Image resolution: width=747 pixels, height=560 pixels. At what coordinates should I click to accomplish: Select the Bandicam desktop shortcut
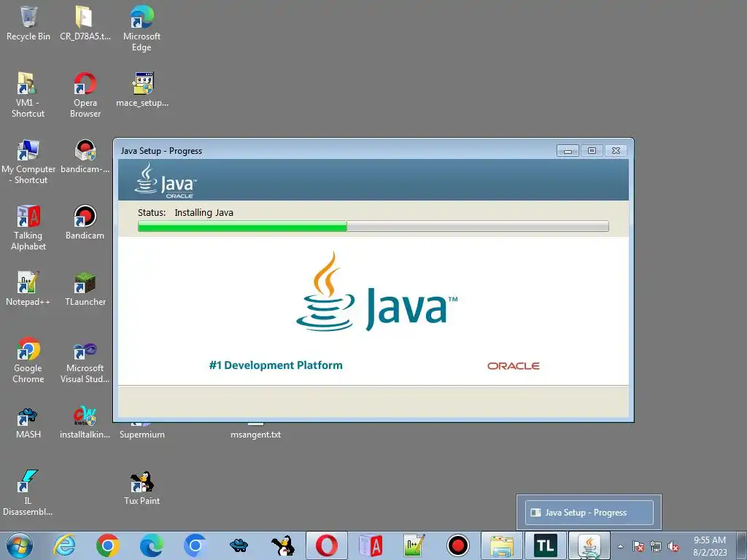click(x=85, y=222)
